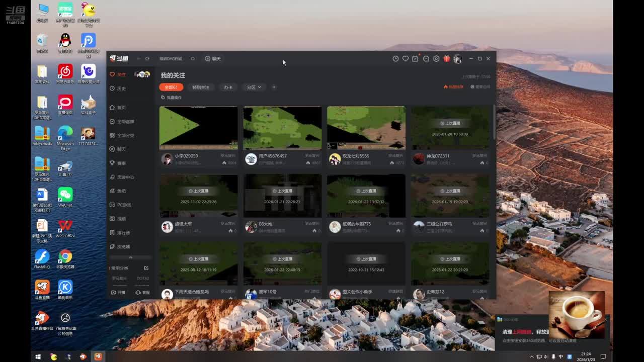Screen dimensions: 644x362
Task: Switch sorting to 热度排序
Action: [x=453, y=87]
